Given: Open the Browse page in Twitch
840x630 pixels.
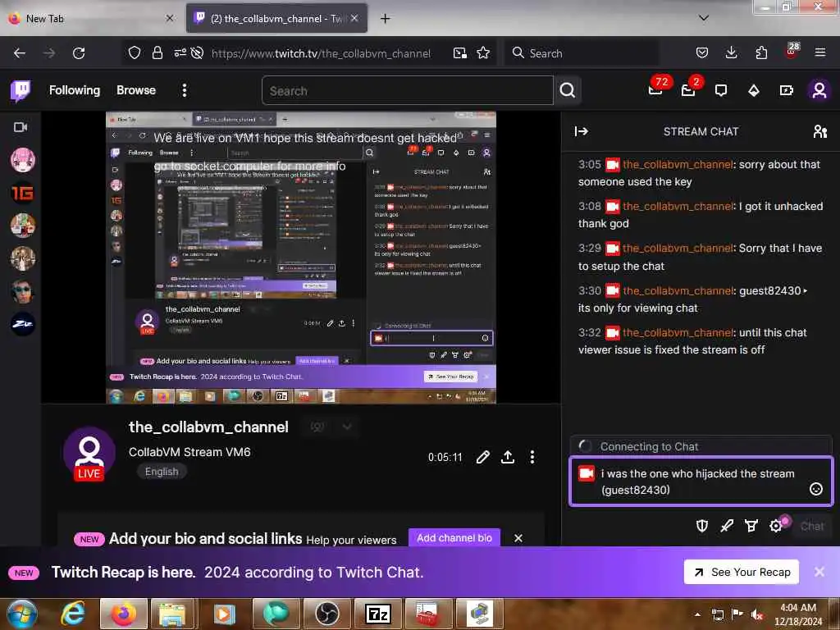Looking at the screenshot, I should pyautogui.click(x=136, y=90).
